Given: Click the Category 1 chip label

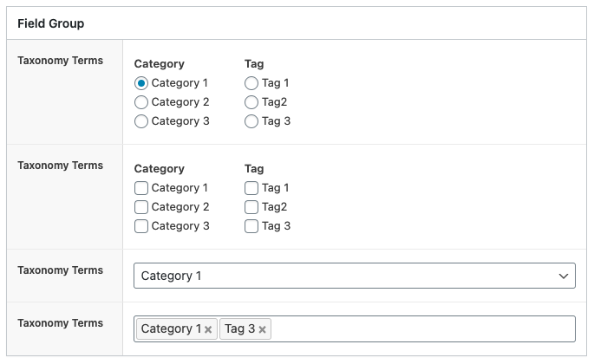Looking at the screenshot, I should coord(171,328).
